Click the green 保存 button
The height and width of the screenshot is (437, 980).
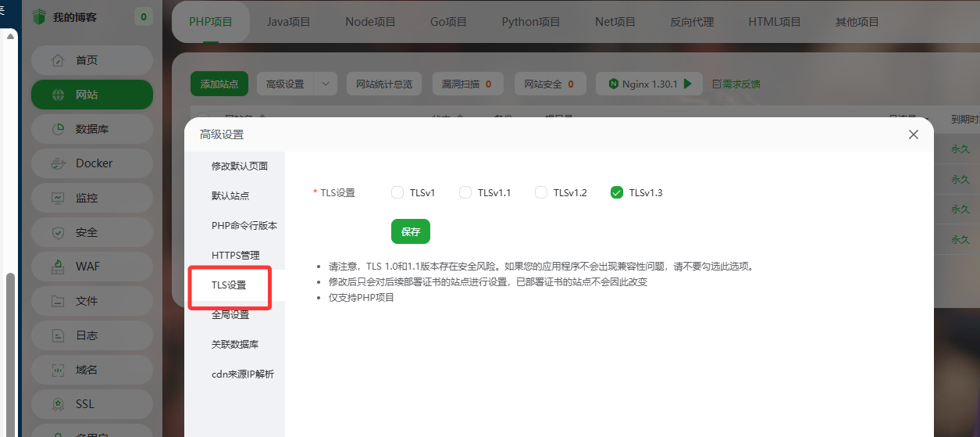click(411, 231)
